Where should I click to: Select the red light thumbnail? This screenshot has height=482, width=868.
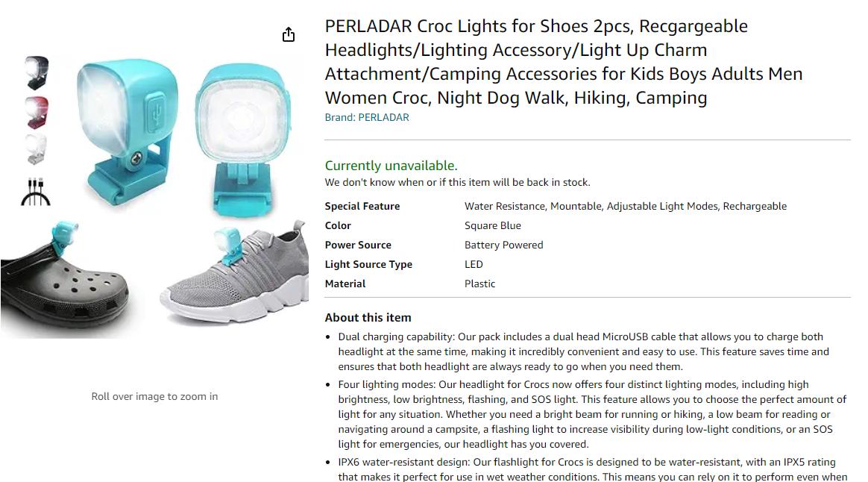click(37, 113)
